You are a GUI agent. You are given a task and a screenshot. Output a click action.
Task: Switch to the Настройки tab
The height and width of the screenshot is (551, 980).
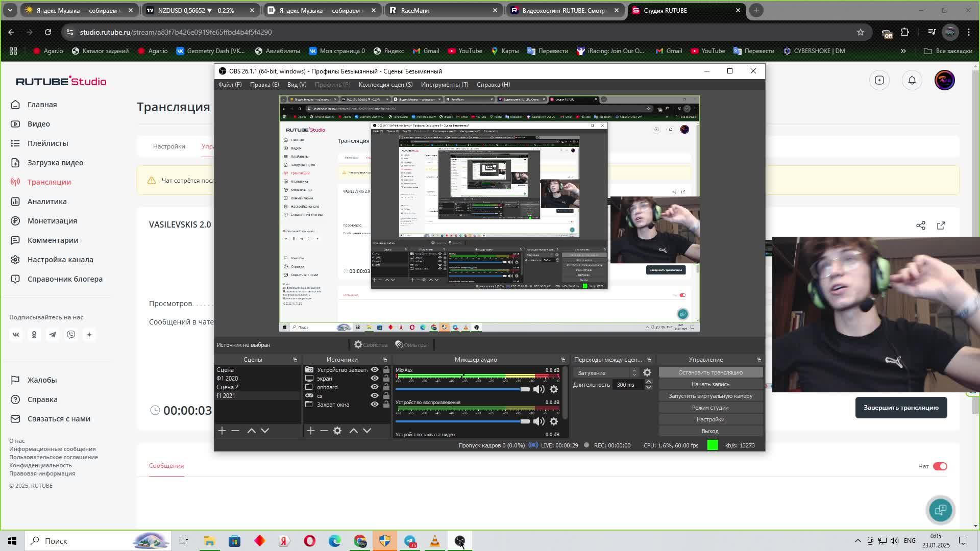pos(169,146)
